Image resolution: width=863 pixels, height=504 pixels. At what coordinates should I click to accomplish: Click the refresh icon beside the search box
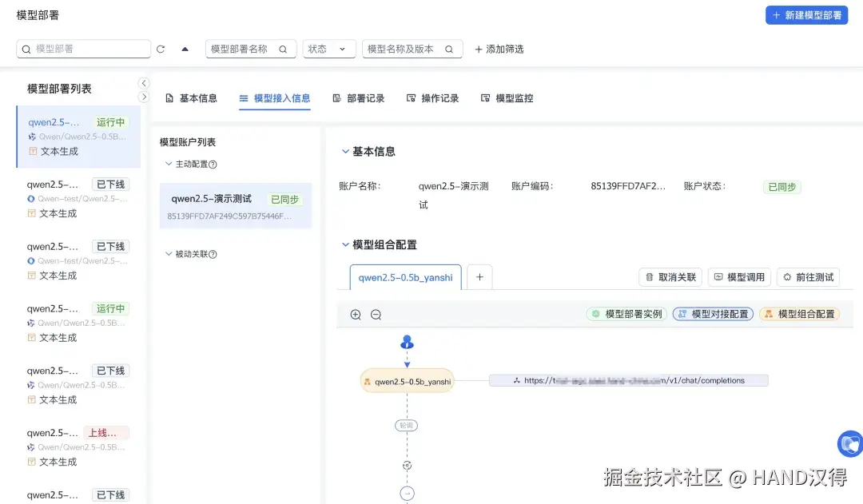(x=160, y=49)
